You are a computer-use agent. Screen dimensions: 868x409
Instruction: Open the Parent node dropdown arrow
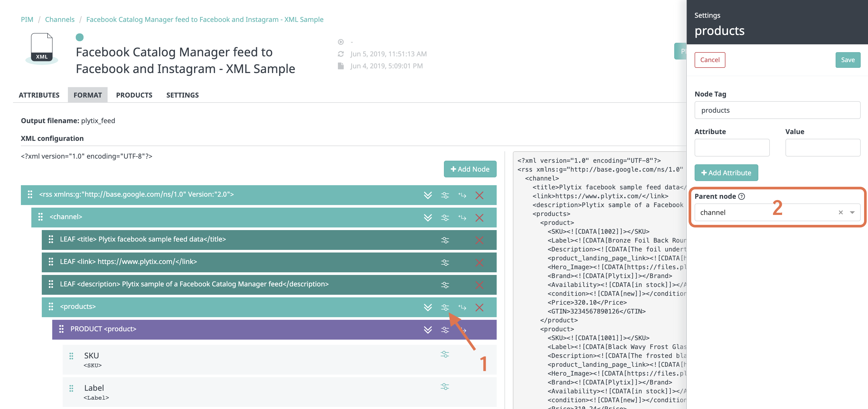[x=852, y=212]
